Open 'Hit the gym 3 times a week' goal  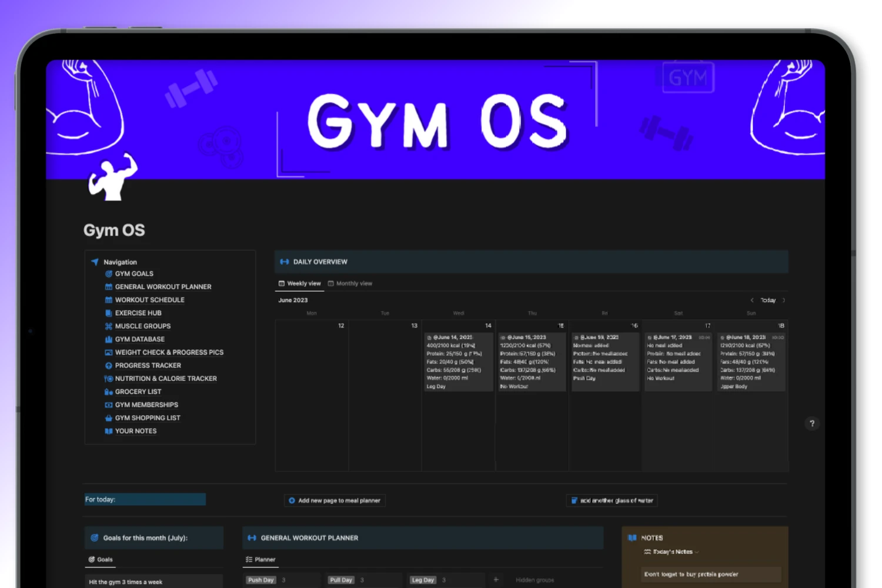(x=153, y=582)
